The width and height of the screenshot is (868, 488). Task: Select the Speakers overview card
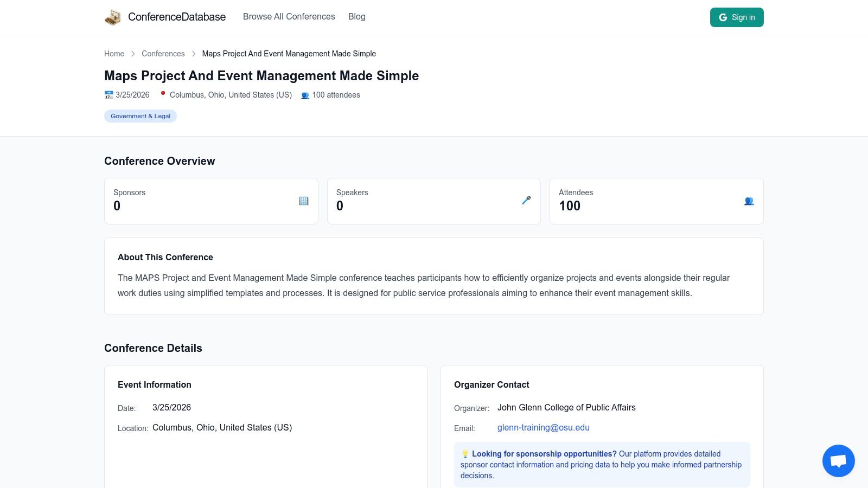pos(433,201)
